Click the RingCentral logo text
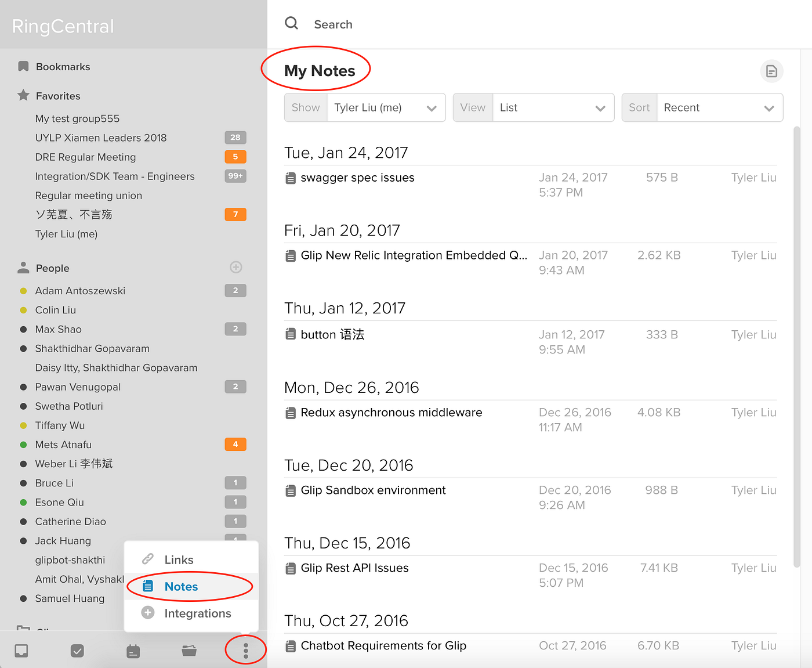The height and width of the screenshot is (668, 812). (x=63, y=26)
